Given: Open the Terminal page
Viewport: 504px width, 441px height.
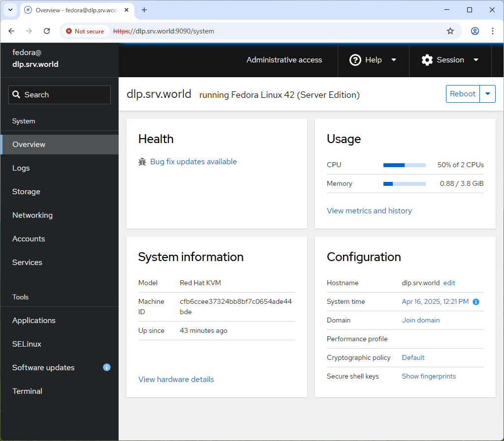Looking at the screenshot, I should (60, 391).
